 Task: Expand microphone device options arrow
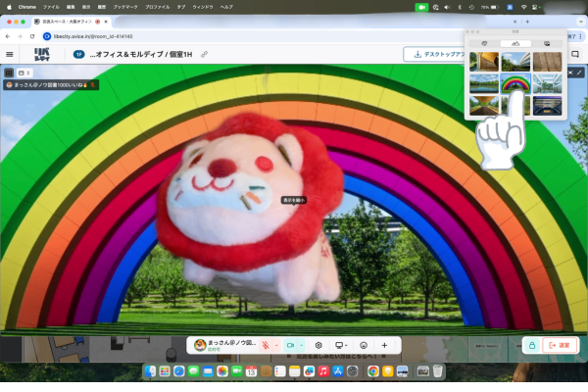276,345
